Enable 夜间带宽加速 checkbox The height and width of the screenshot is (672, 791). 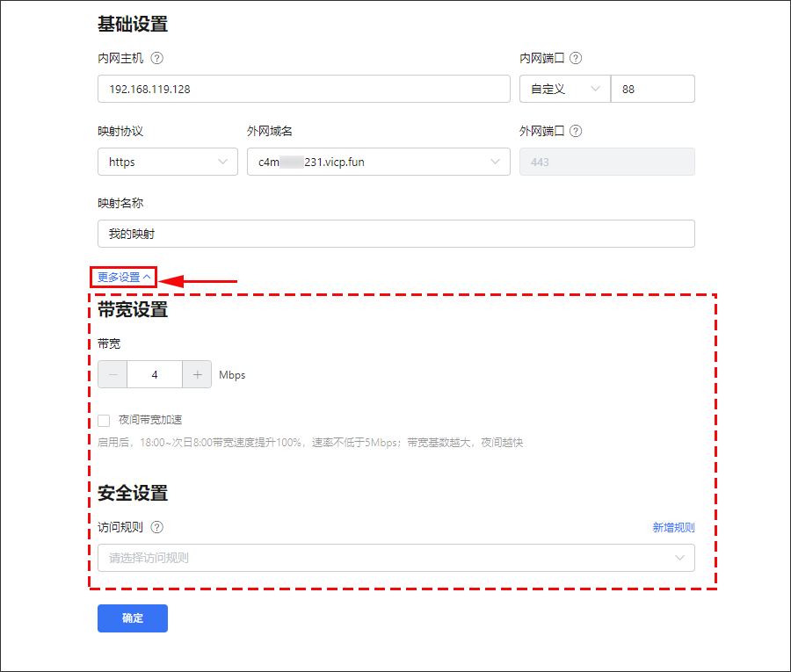pyautogui.click(x=104, y=421)
